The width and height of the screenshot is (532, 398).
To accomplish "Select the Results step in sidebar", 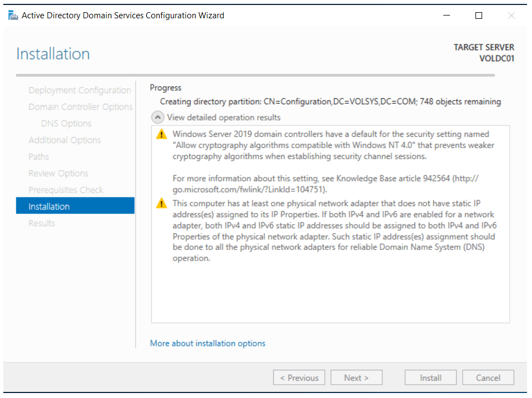I will (42, 223).
